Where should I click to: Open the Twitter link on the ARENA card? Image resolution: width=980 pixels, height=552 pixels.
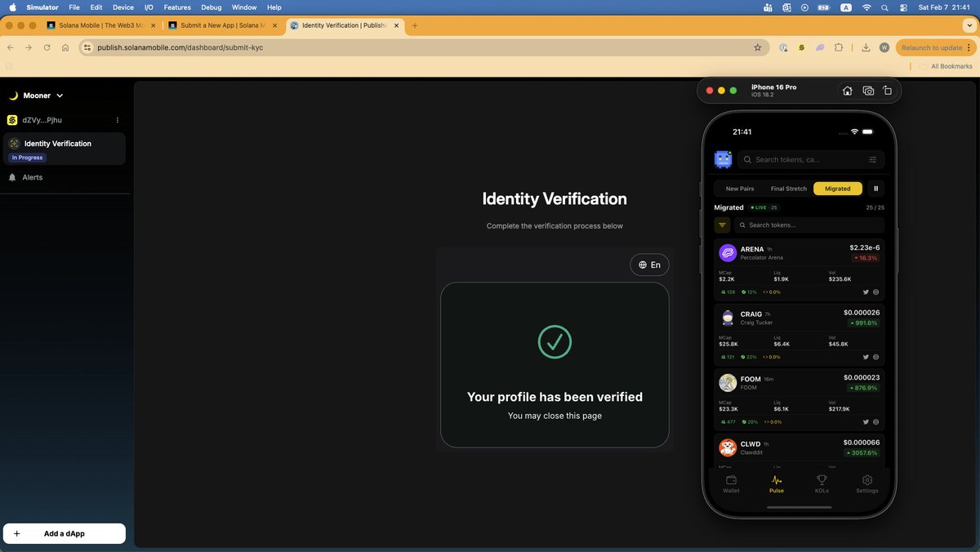click(x=866, y=292)
